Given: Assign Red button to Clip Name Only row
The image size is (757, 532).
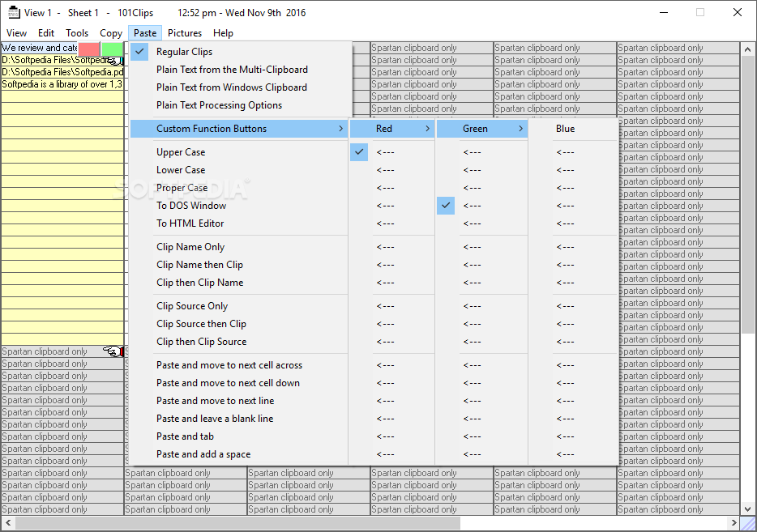Looking at the screenshot, I should pos(392,247).
